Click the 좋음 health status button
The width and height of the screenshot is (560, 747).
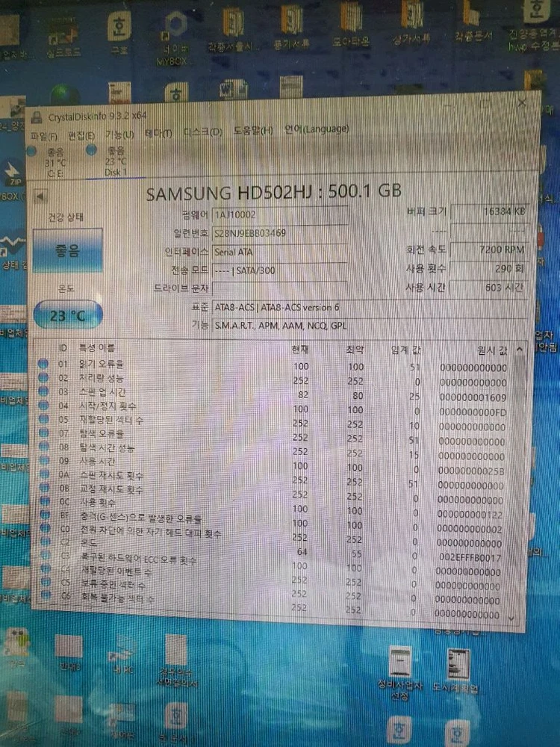pyautogui.click(x=68, y=250)
